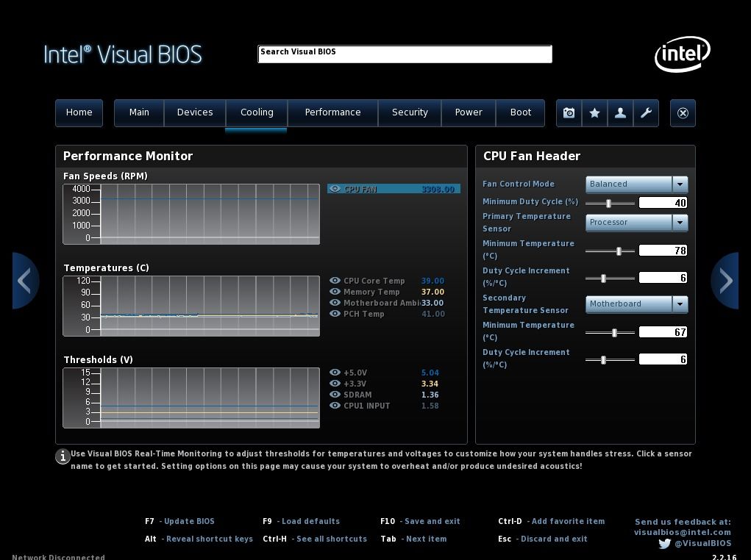Go to previous page with left arrow
The width and height of the screenshot is (751, 560).
coord(25,281)
